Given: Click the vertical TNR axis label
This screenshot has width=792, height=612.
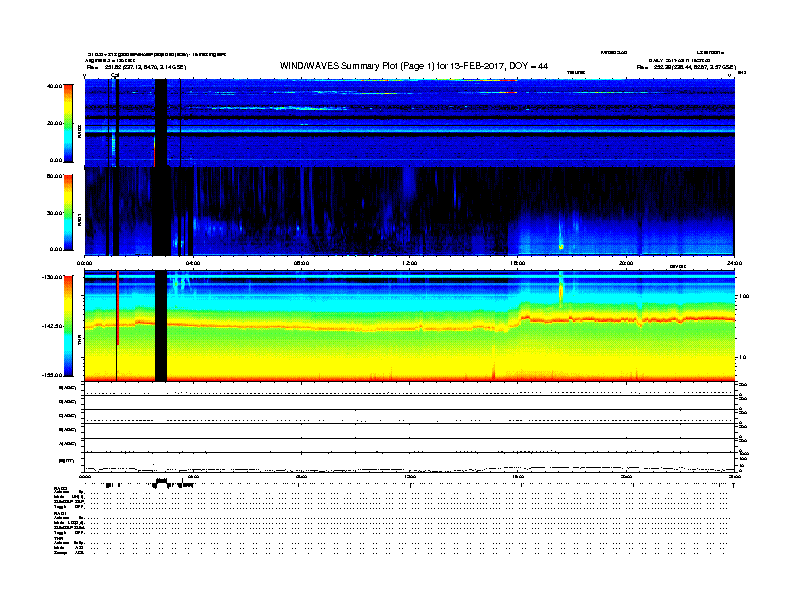Looking at the screenshot, I should (x=79, y=341).
